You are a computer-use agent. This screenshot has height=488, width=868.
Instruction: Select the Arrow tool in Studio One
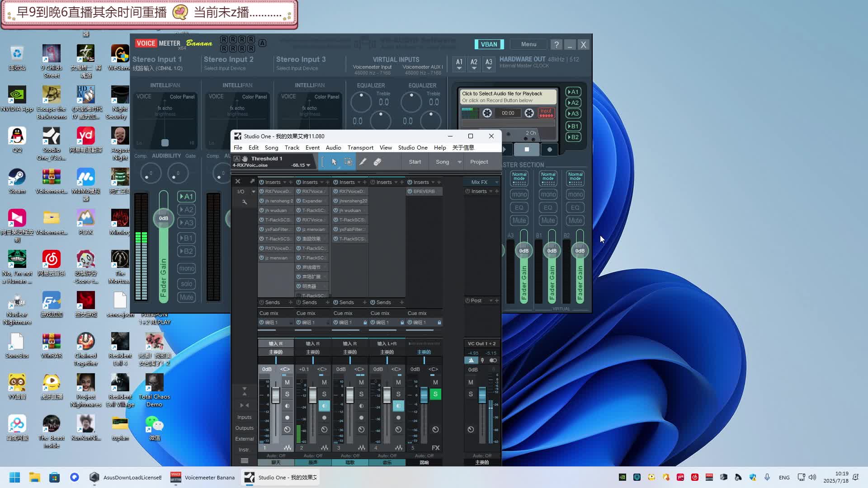(x=334, y=162)
